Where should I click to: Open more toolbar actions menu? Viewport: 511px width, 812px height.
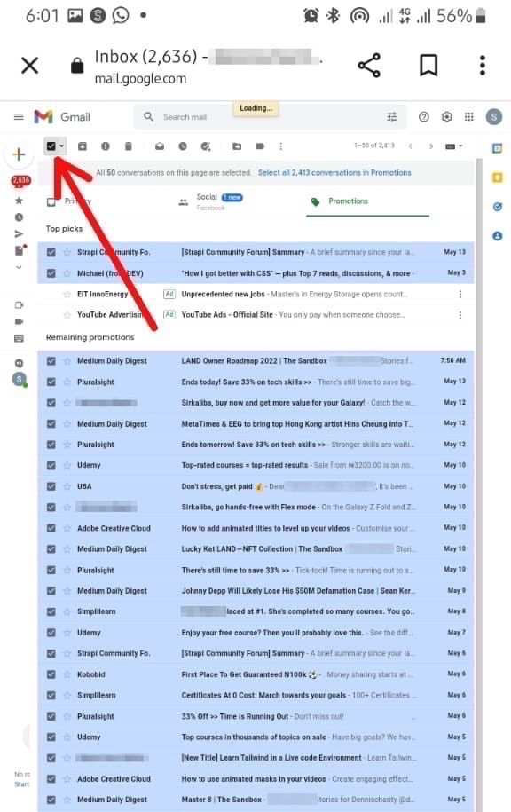click(x=280, y=146)
